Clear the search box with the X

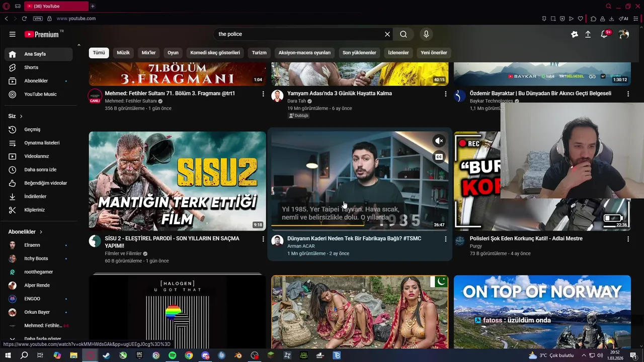pos(387,34)
